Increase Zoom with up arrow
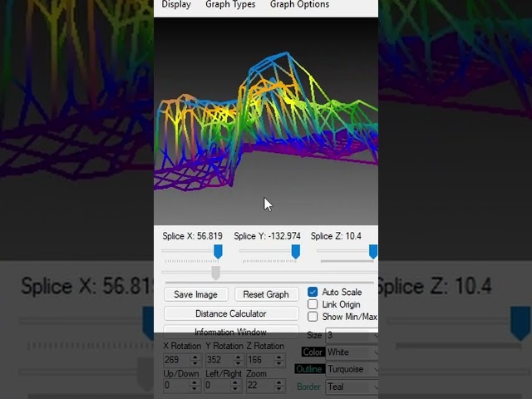The height and width of the screenshot is (399, 532). click(x=279, y=382)
